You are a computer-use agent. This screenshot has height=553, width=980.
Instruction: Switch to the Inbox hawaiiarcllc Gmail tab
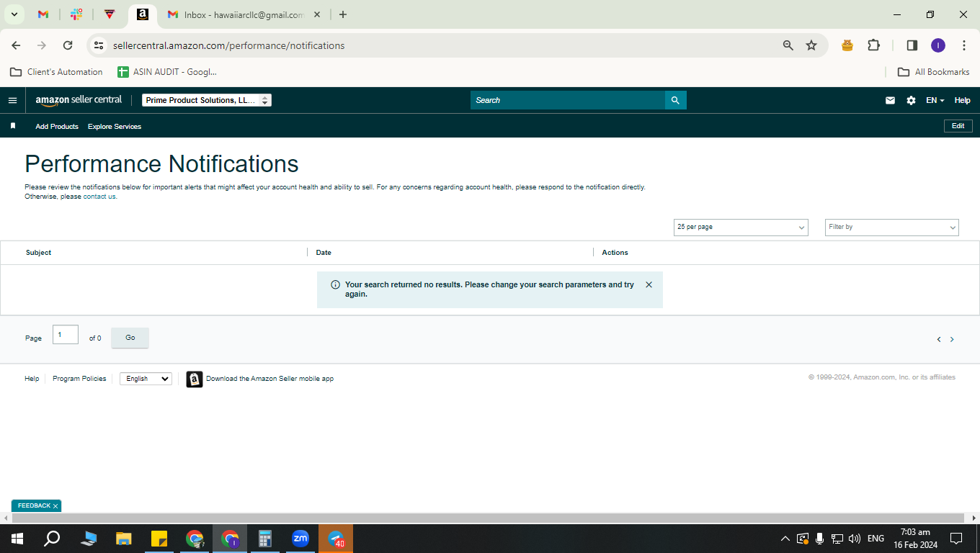pos(244,14)
